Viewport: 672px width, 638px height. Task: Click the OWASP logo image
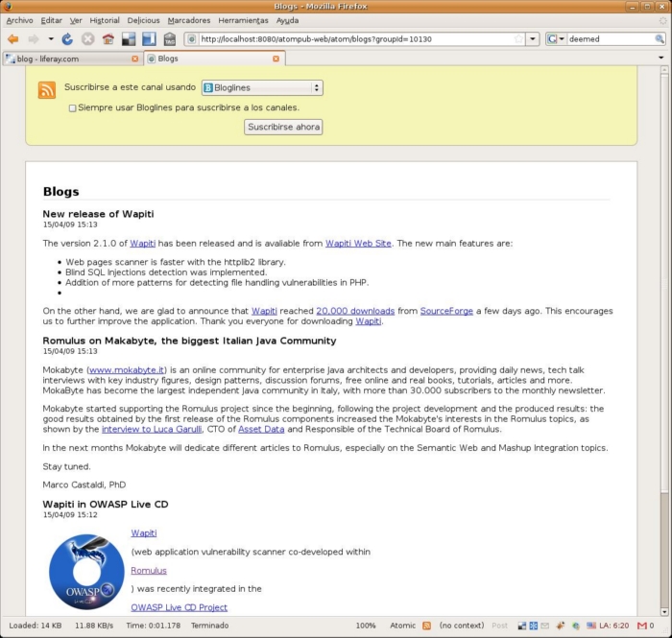(85, 572)
